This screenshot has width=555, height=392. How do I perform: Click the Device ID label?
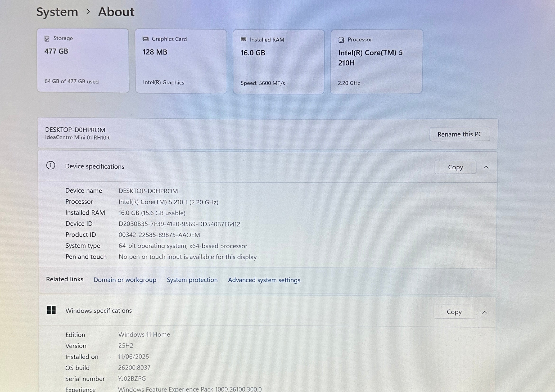point(79,224)
